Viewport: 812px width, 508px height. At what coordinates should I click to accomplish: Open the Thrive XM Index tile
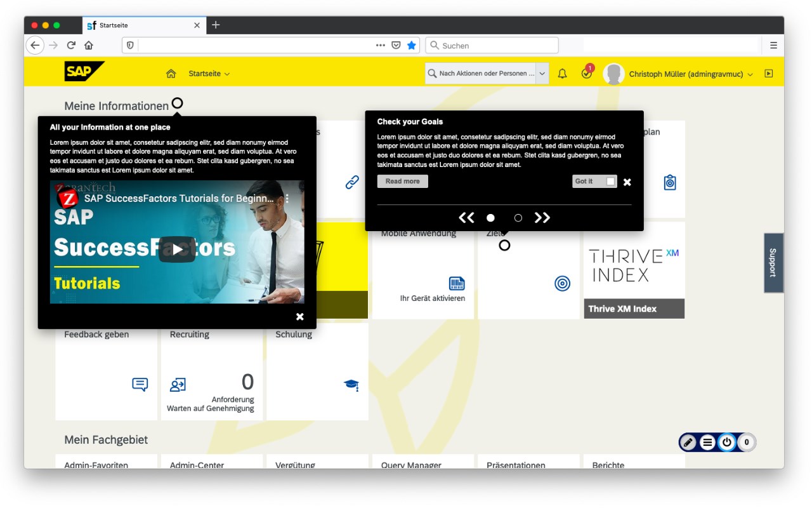[x=634, y=270]
